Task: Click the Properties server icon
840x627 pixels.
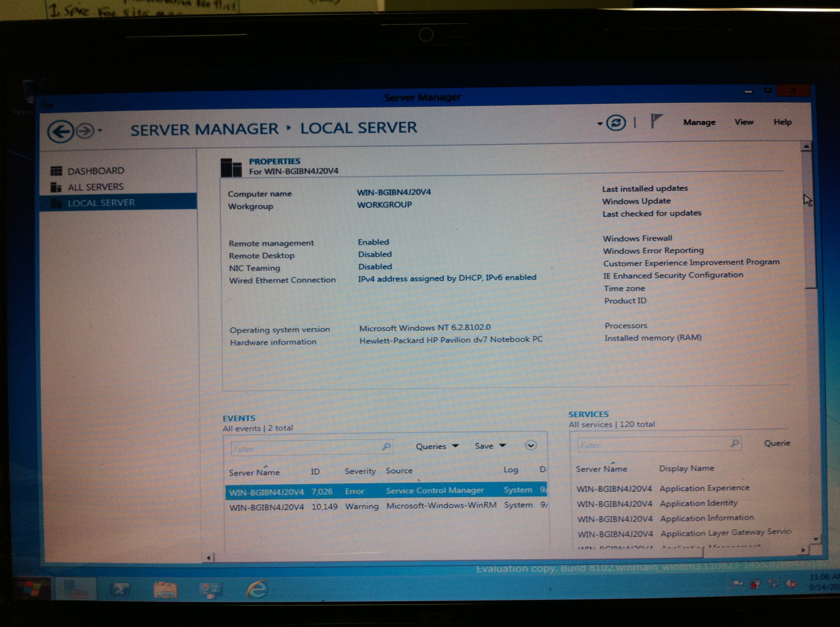Action: [x=231, y=167]
